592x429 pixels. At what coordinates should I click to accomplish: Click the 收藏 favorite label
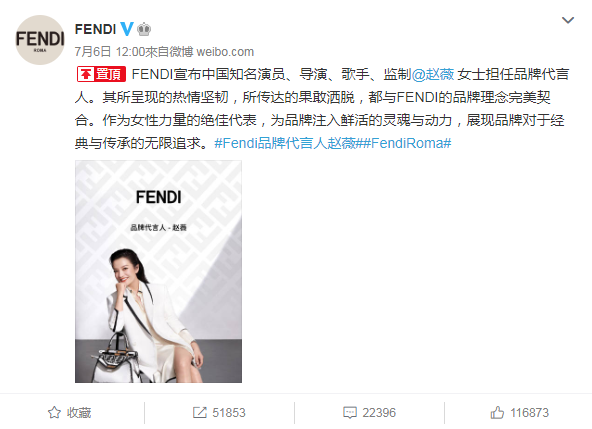79,413
